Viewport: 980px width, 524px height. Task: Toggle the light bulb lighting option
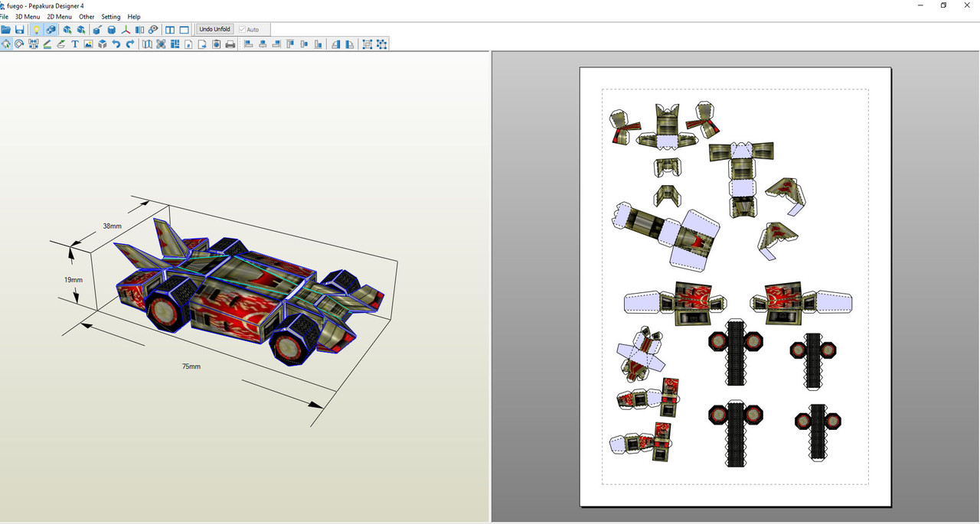[36, 30]
